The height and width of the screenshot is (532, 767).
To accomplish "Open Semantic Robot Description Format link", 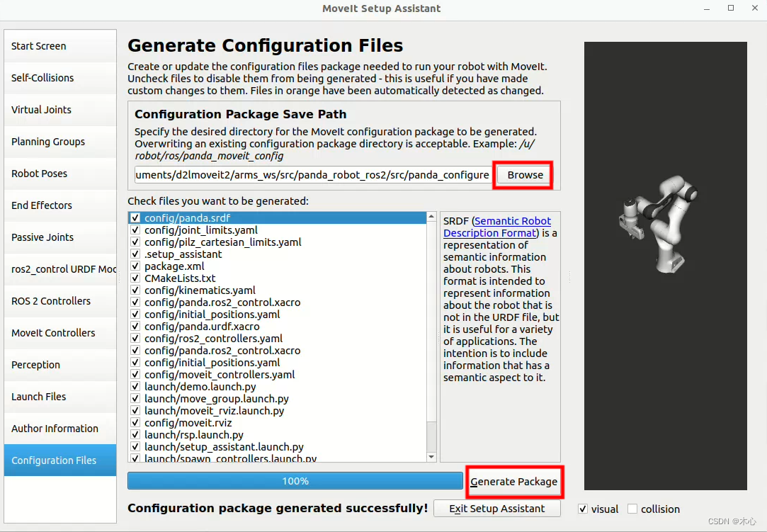I will [x=497, y=227].
